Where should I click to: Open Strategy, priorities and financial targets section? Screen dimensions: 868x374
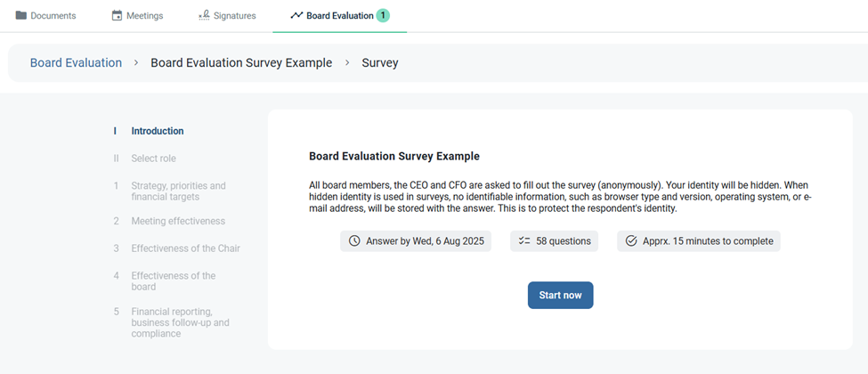tap(178, 191)
